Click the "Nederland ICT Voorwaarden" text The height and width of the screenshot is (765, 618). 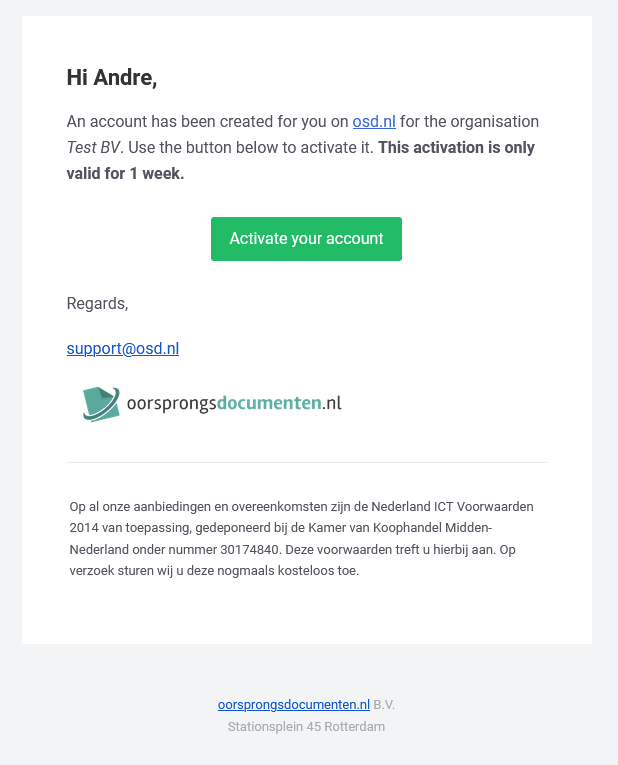[x=452, y=506]
